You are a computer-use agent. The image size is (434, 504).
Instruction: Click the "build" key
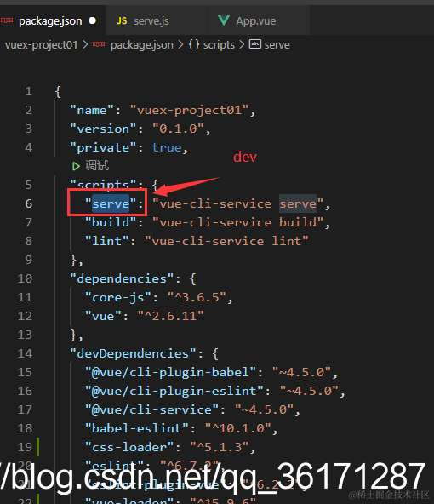tap(111, 222)
